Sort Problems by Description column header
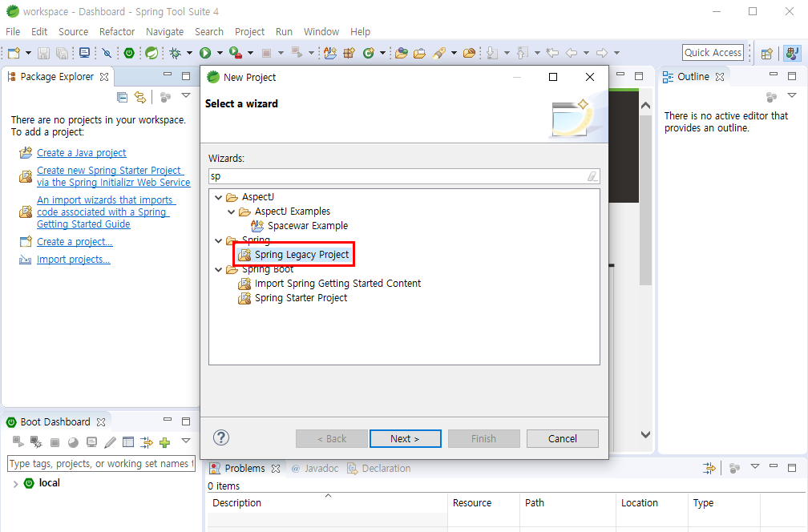The height and width of the screenshot is (532, 808). pos(327,502)
